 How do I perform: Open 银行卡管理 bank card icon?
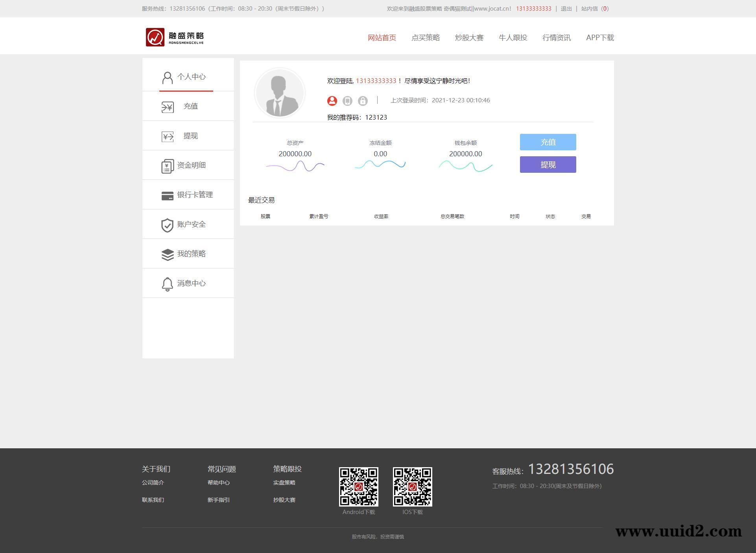click(167, 195)
